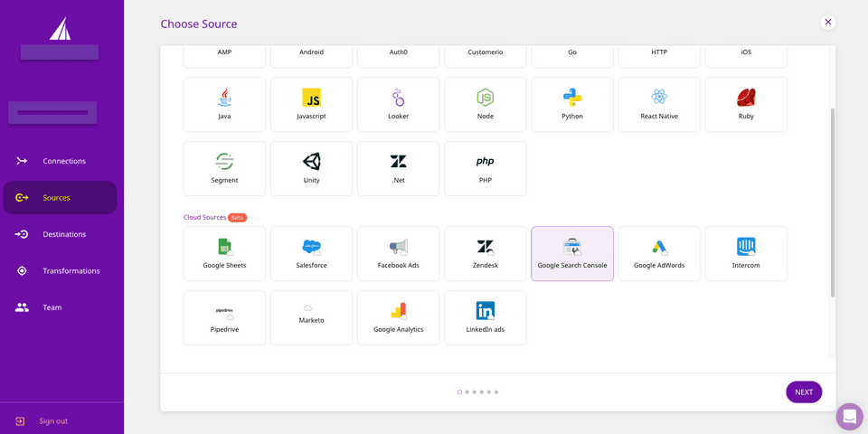The image size is (868, 434).
Task: Select the Intercom cloud source icon
Action: (746, 247)
